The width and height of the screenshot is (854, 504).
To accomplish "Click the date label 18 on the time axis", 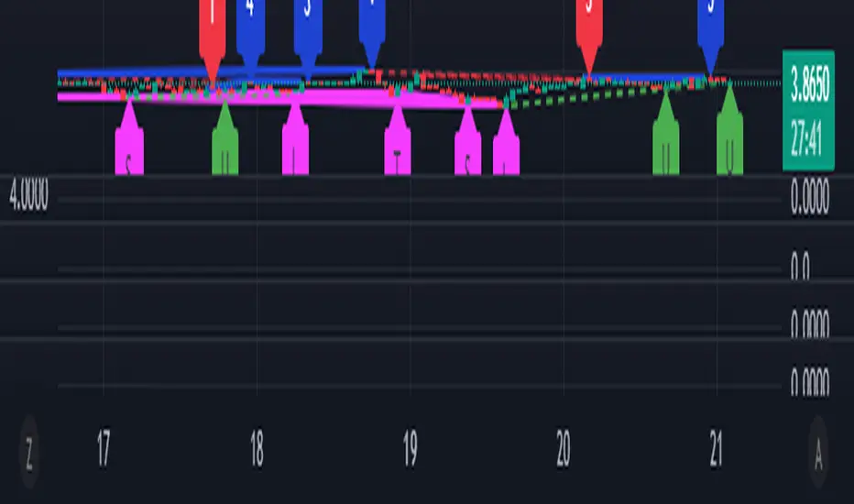I will (257, 448).
